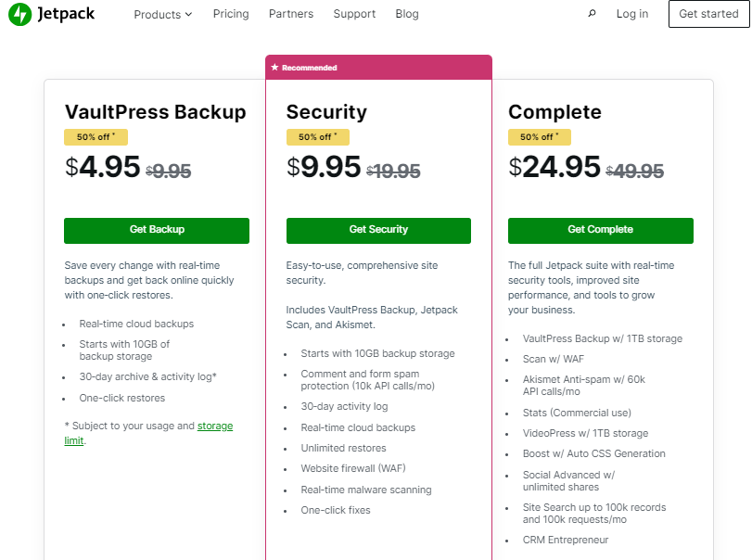Open the Pricing menu item
Viewport: 752px width, 560px height.
pyautogui.click(x=231, y=14)
